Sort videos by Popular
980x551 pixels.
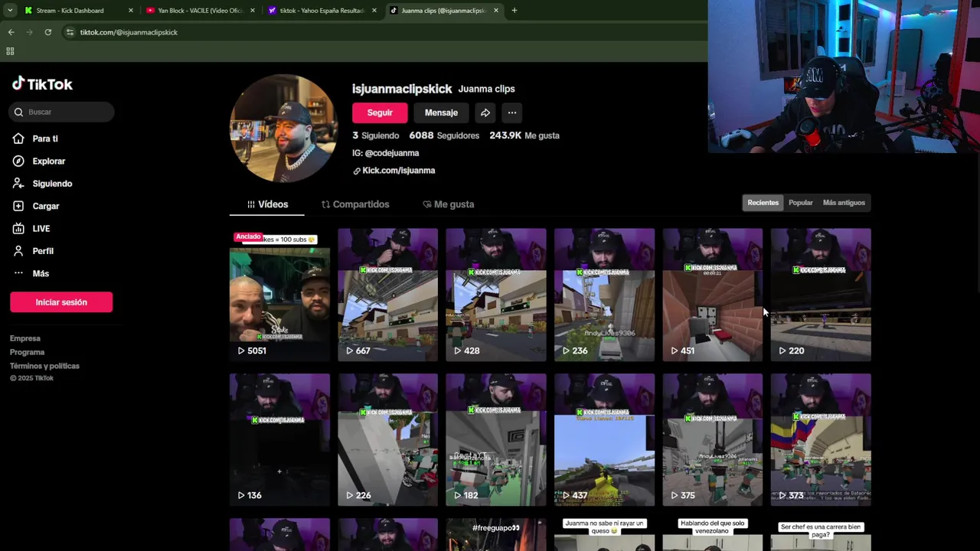click(801, 203)
